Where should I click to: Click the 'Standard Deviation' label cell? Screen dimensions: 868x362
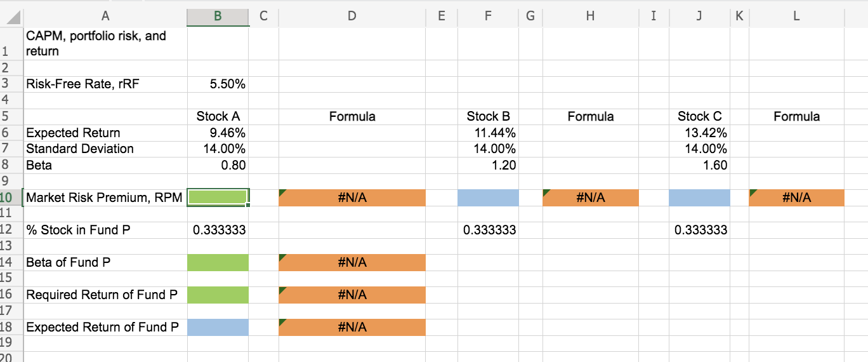[x=105, y=149]
